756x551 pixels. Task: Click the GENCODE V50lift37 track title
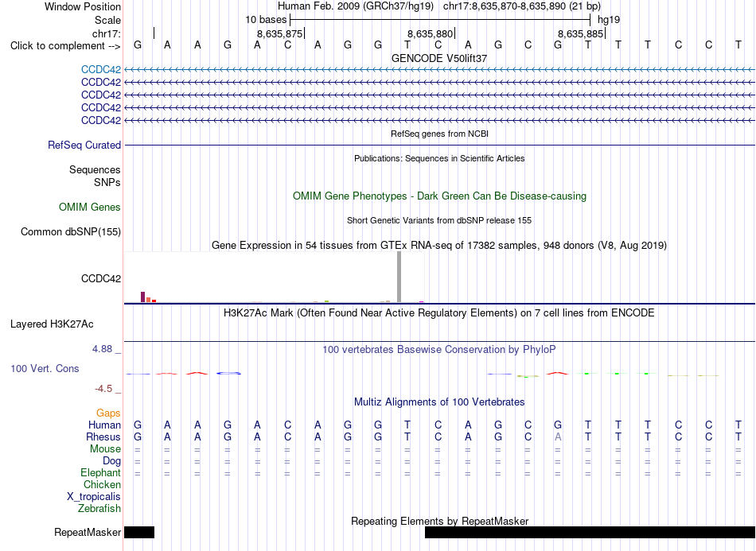point(439,58)
